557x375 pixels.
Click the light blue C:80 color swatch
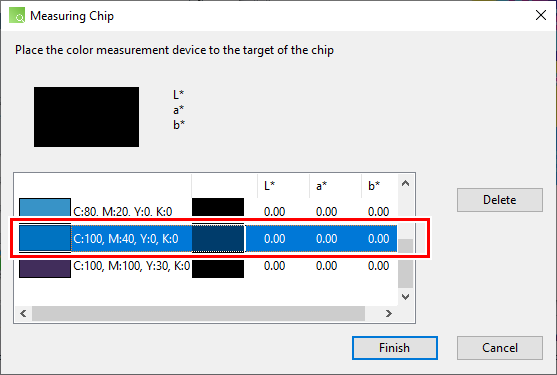(x=45, y=207)
